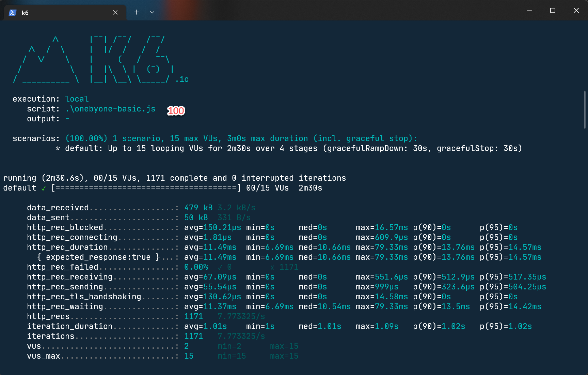Open the new tab profile dropdown
The height and width of the screenshot is (375, 588).
[152, 12]
